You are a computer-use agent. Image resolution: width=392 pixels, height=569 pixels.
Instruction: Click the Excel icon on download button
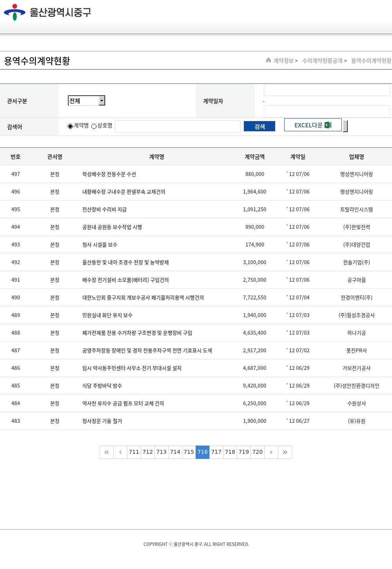[x=328, y=125]
